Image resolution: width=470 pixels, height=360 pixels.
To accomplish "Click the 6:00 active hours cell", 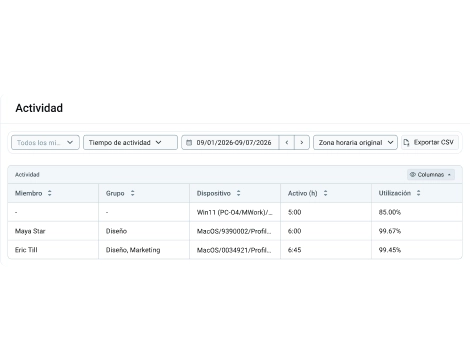I will pos(326,231).
